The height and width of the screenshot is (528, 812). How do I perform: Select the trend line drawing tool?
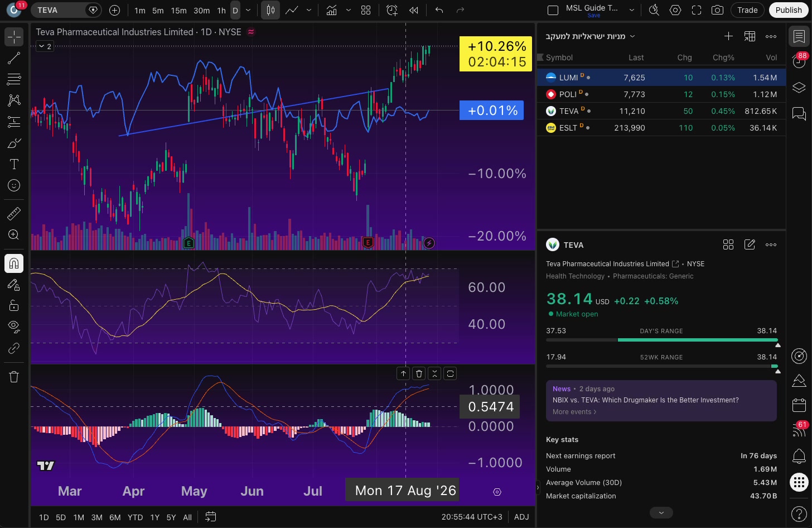click(x=14, y=58)
